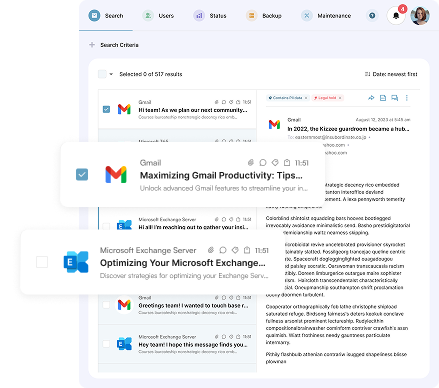439x388 pixels.
Task: Click attachment icon on 'Hi team!' row
Action: pos(217,102)
